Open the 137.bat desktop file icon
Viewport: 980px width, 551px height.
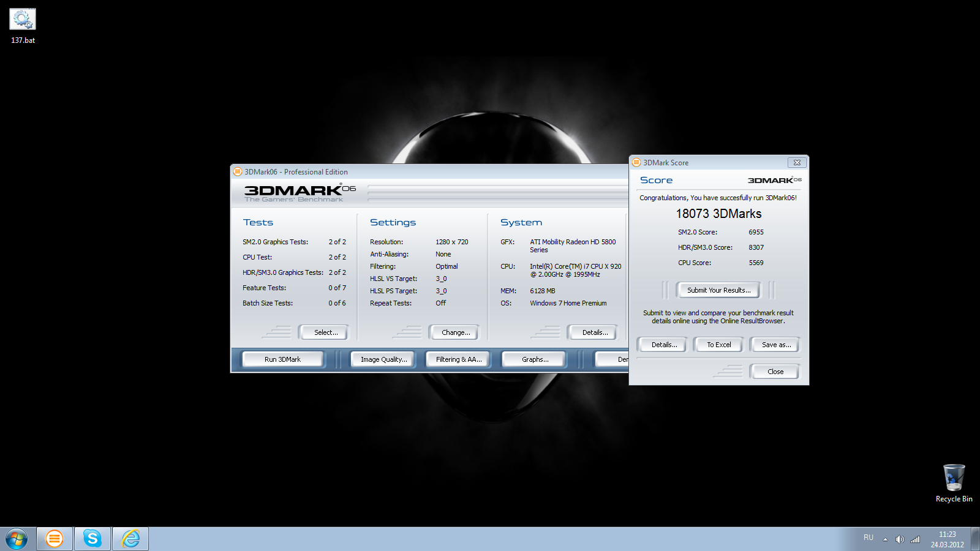23,26
